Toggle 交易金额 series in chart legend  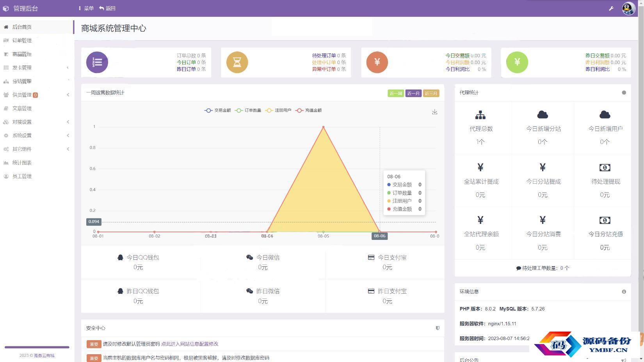point(218,110)
